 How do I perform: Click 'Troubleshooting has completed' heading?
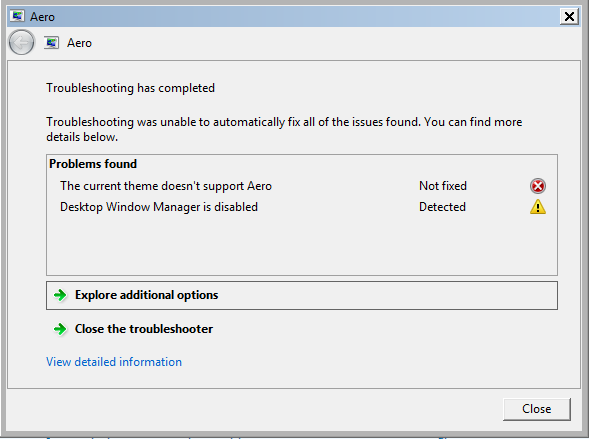[x=130, y=88]
